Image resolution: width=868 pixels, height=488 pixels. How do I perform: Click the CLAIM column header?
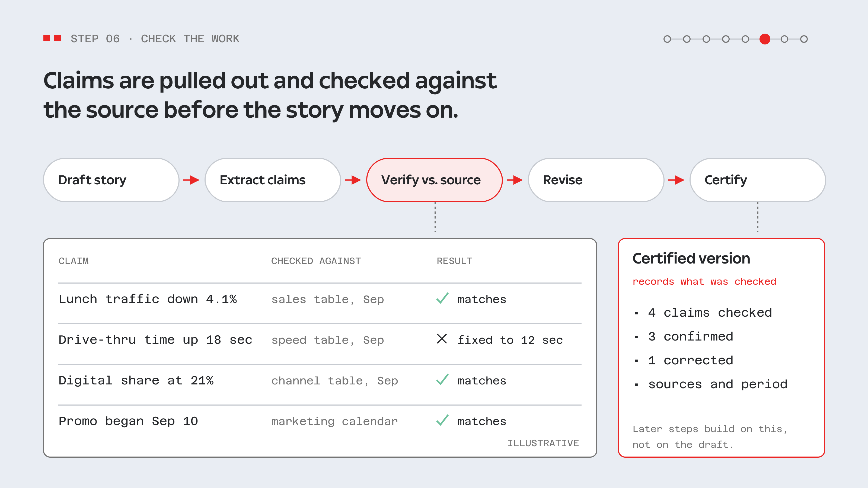click(x=74, y=261)
